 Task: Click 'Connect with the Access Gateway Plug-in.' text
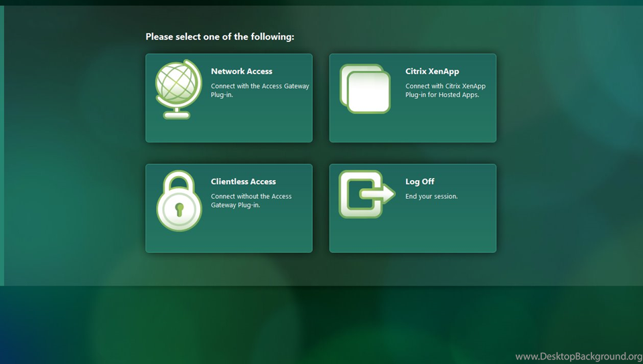[x=260, y=90]
